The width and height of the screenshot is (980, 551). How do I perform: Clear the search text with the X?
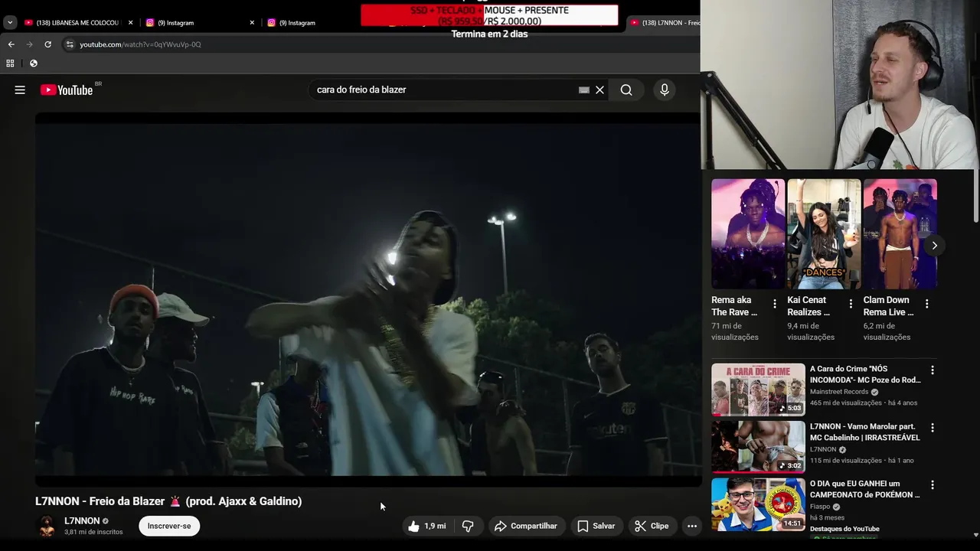click(599, 90)
